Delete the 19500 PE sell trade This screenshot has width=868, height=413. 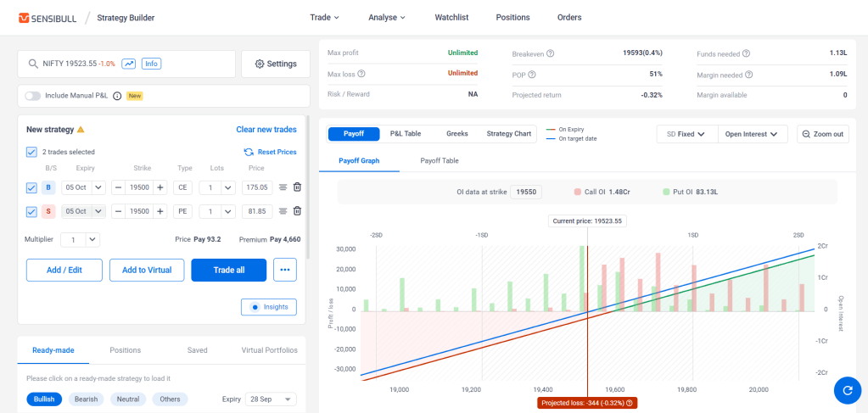pyautogui.click(x=297, y=211)
